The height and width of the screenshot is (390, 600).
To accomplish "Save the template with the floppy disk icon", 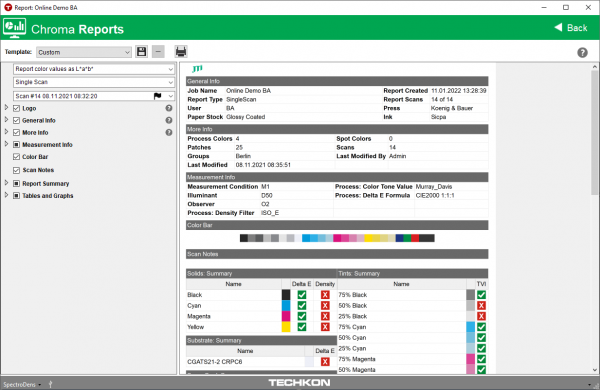I will click(142, 52).
